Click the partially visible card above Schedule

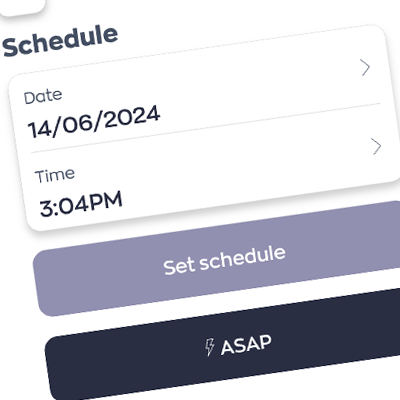[x=22, y=7]
